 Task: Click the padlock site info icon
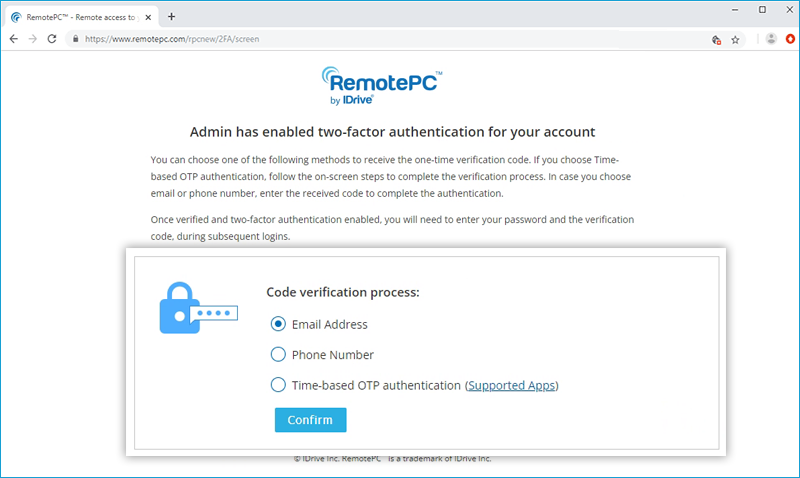75,39
